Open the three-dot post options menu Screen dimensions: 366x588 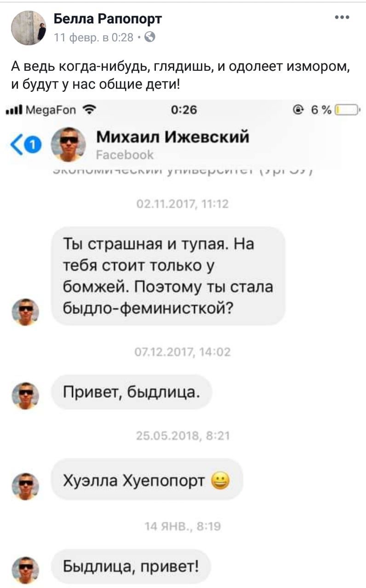[x=342, y=17]
